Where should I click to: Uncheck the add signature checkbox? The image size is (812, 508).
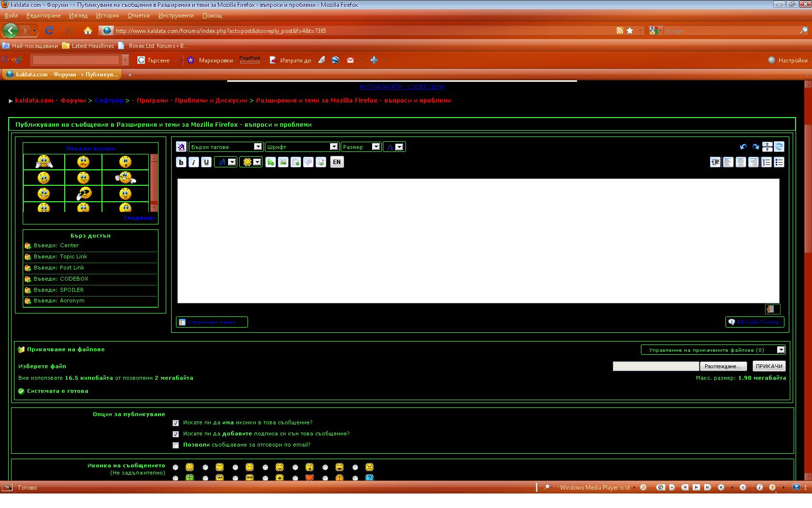[x=175, y=434]
